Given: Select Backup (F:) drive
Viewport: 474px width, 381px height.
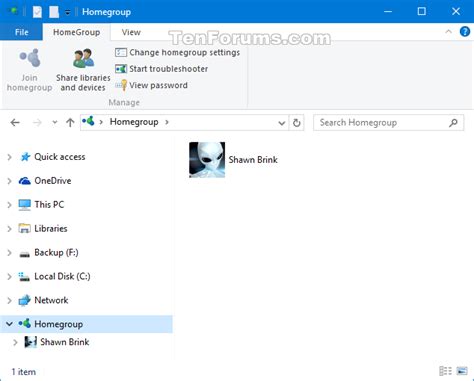Looking at the screenshot, I should click(56, 252).
